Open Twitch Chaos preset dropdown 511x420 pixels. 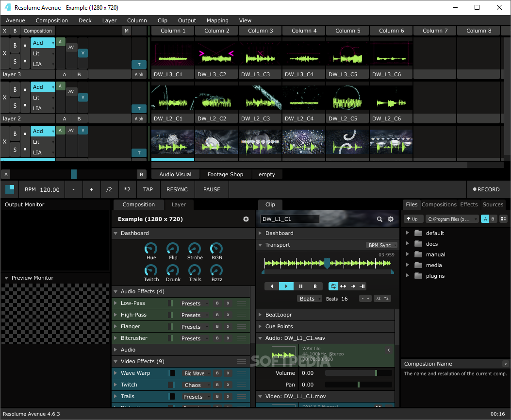[x=196, y=385]
